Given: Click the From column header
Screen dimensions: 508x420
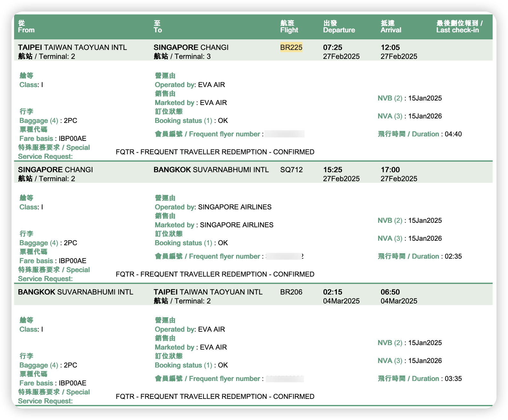Looking at the screenshot, I should pos(26,30).
